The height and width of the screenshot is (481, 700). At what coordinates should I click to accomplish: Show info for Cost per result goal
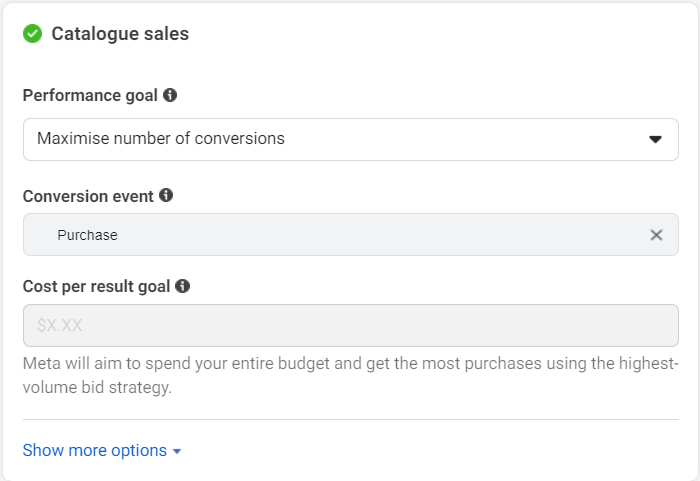pyautogui.click(x=182, y=286)
